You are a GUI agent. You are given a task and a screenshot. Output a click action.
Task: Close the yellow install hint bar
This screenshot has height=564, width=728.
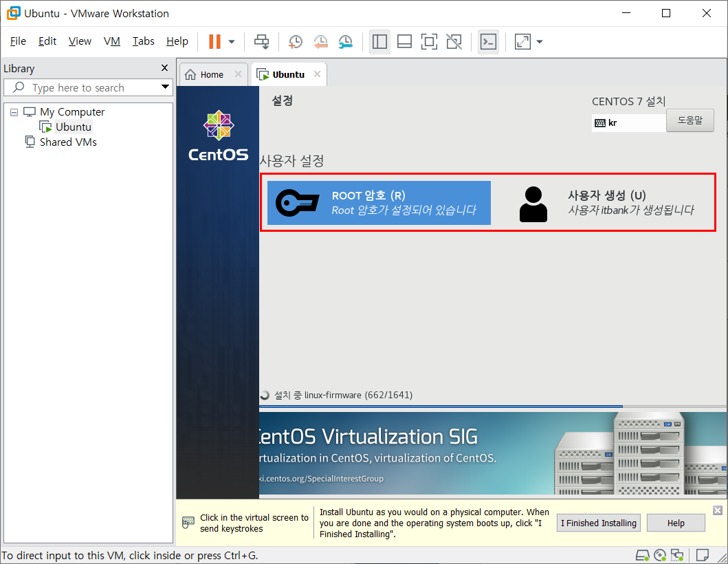coord(717,510)
